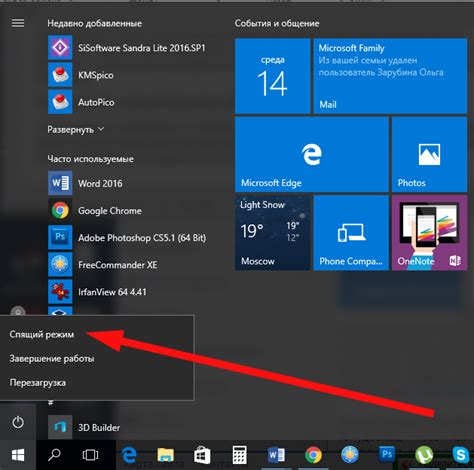The height and width of the screenshot is (470, 474).
Task: Open the OneNote tile
Action: pos(429,233)
